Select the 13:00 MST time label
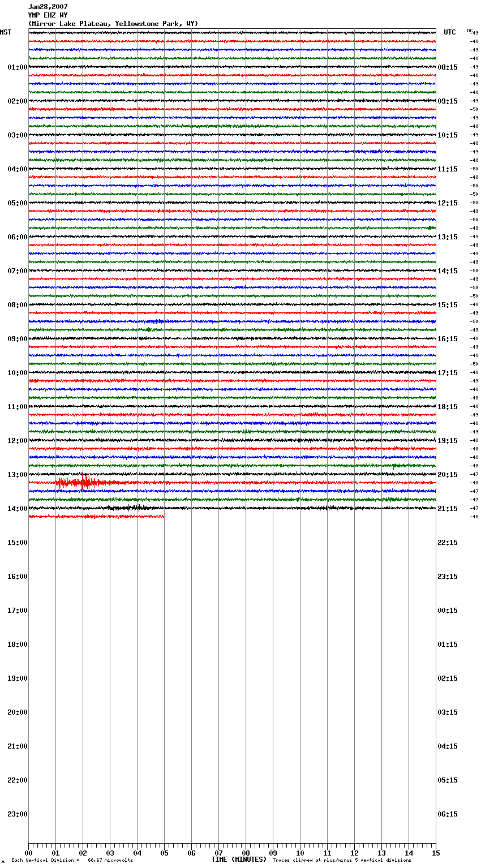This screenshot has width=481, height=868. (x=17, y=475)
